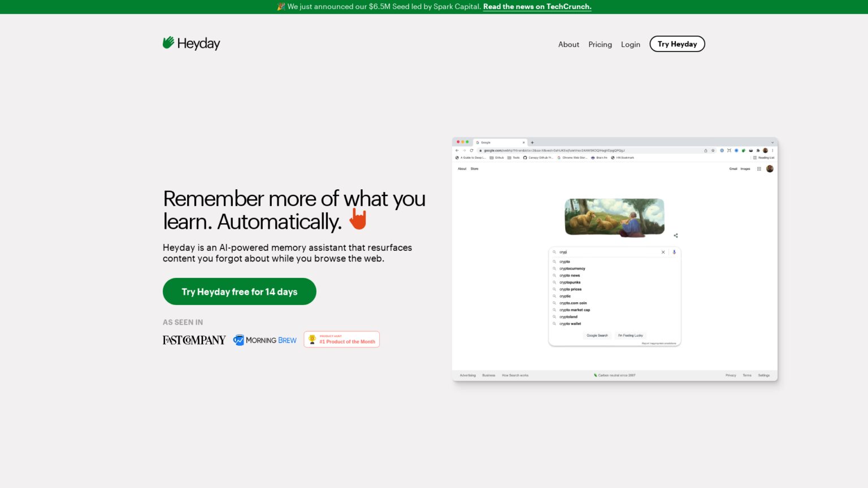Click the Google search input field
The image size is (868, 488).
(x=607, y=252)
